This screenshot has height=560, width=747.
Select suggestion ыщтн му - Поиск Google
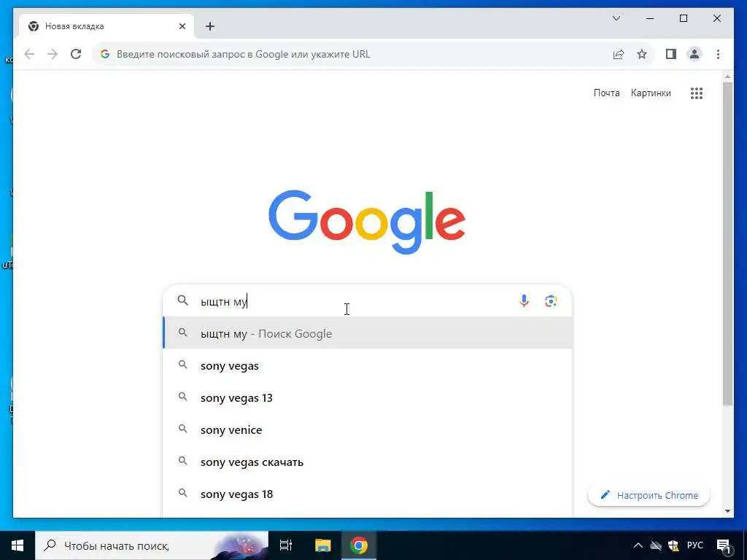[x=368, y=333]
